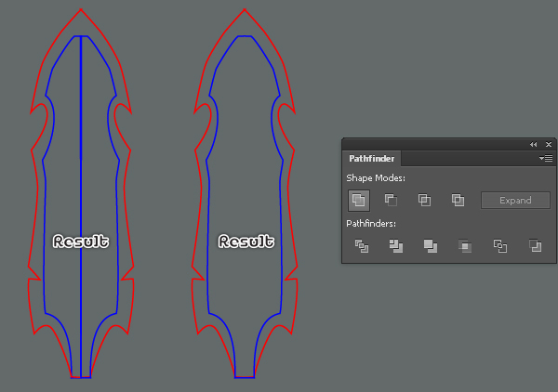Click the Divide pathfinder icon

(x=362, y=246)
